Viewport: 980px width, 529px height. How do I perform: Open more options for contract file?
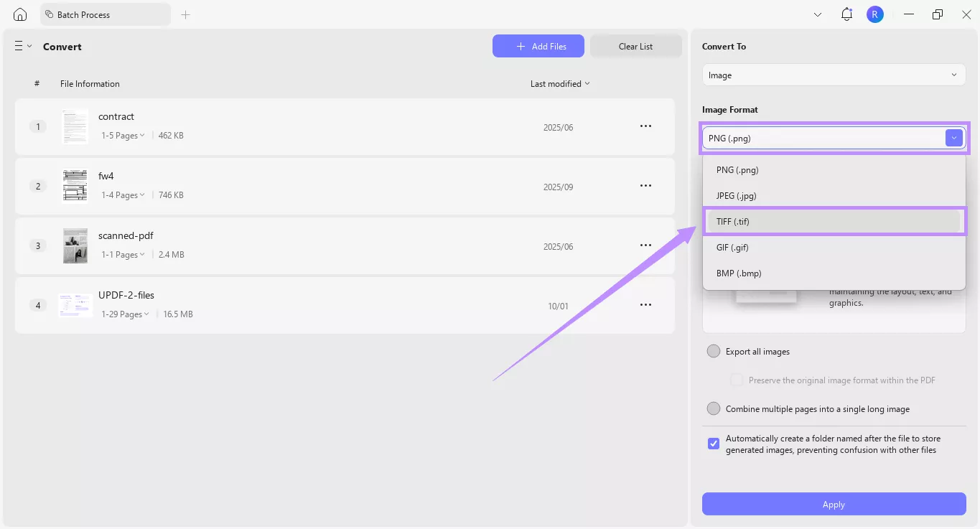tap(645, 126)
